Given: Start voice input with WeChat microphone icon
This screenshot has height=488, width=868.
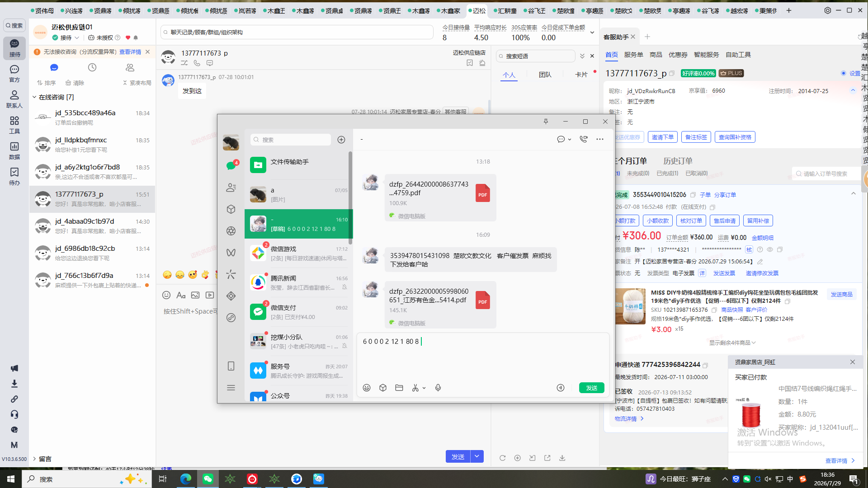Looking at the screenshot, I should pyautogui.click(x=438, y=388).
